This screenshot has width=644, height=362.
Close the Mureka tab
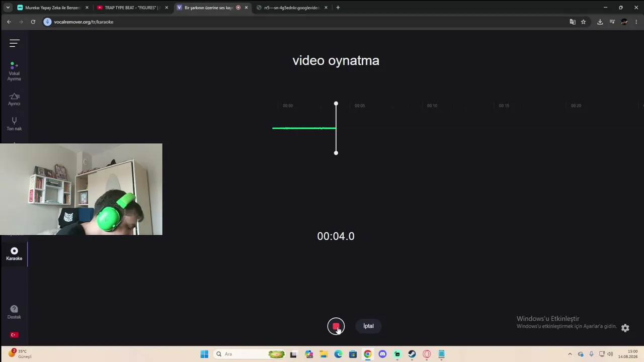coord(87,8)
